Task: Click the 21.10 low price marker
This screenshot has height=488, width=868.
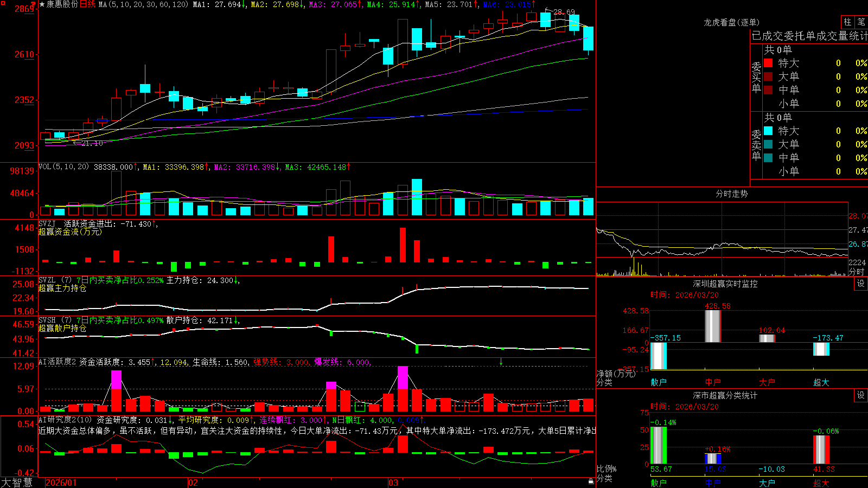Action: point(92,143)
